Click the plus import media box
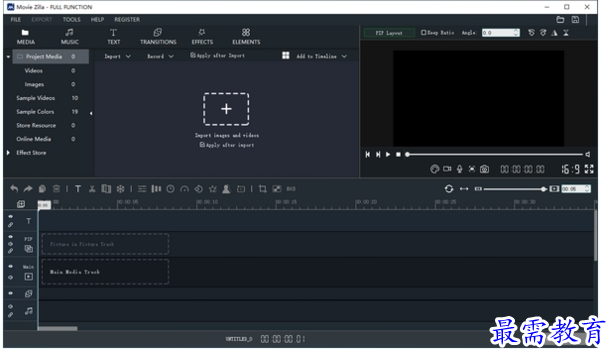The image size is (614, 363). 226,109
